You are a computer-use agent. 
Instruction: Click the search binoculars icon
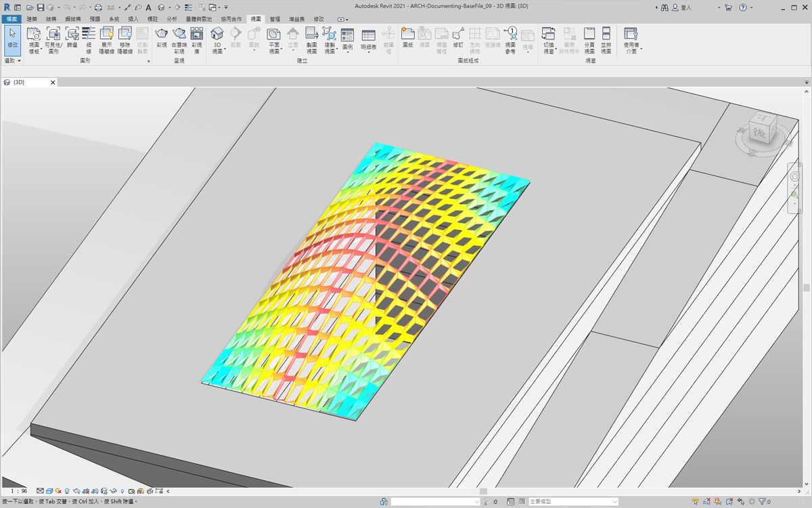click(664, 7)
